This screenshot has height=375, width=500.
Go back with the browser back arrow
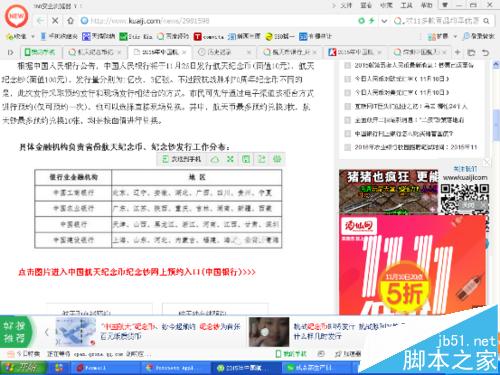40,21
